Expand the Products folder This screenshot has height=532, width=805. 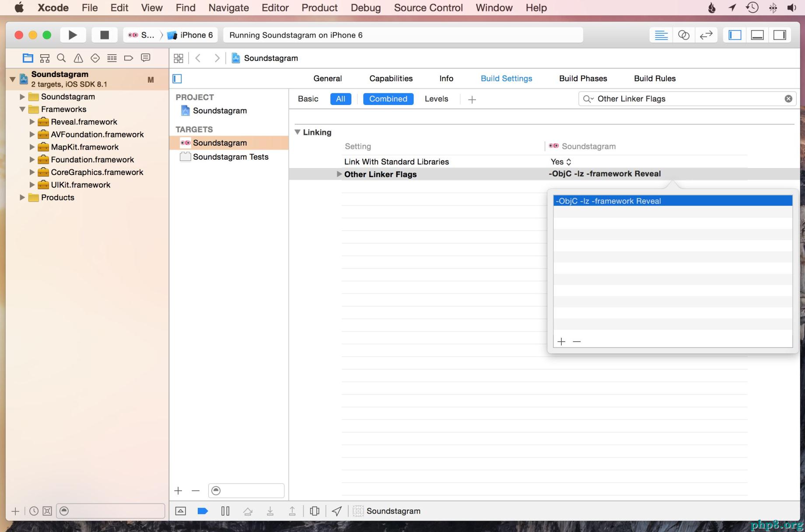pos(22,198)
